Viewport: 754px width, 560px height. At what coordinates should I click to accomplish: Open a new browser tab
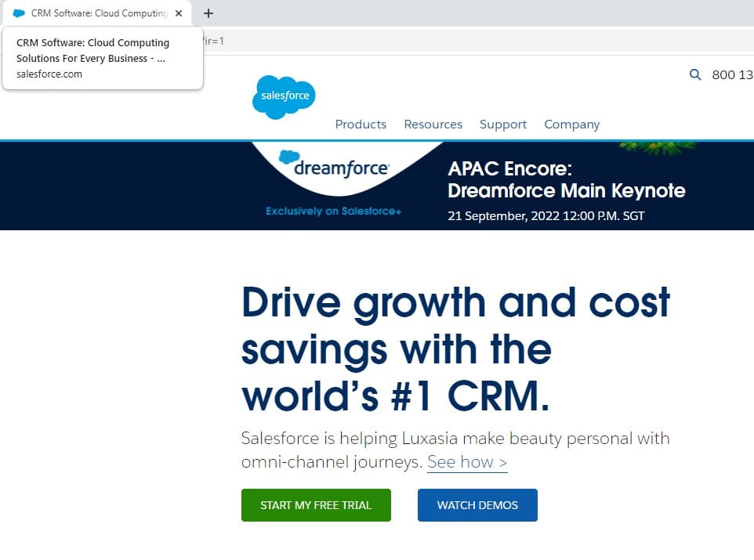coord(208,13)
